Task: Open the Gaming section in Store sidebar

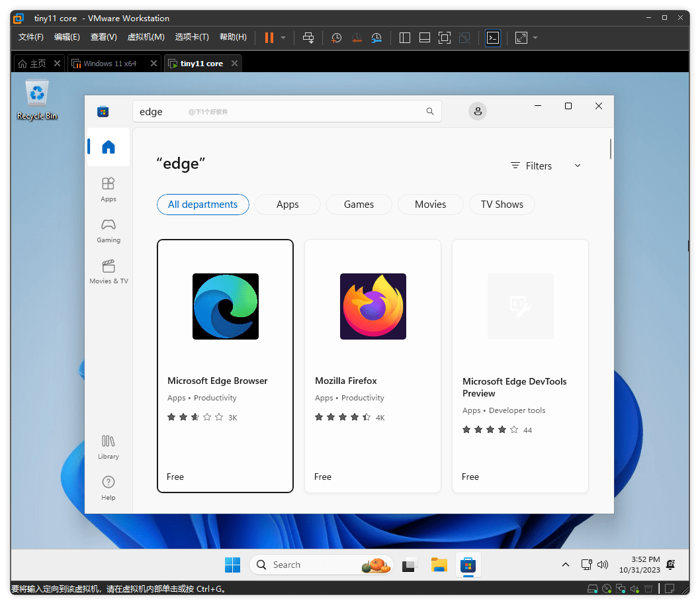Action: point(108,231)
